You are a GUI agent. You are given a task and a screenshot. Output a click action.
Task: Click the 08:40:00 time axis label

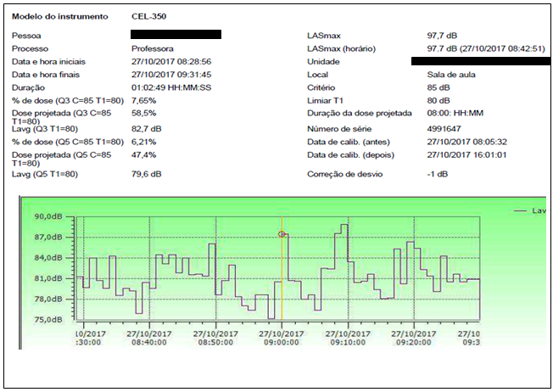149,338
